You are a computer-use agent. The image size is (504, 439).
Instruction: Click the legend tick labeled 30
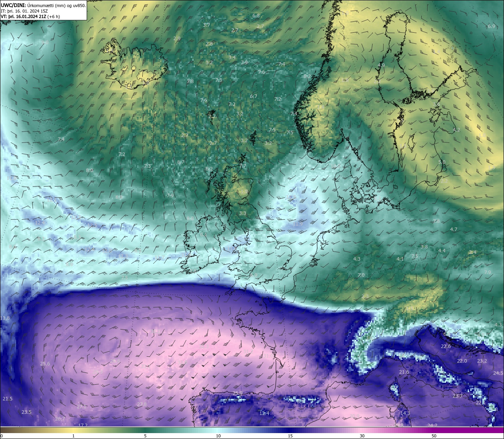tap(362, 436)
